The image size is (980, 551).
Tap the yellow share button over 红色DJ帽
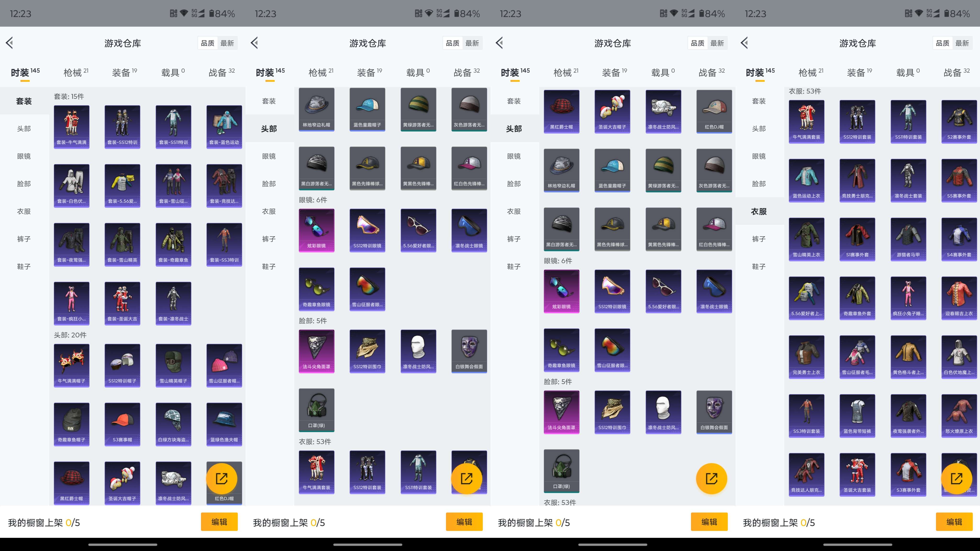point(222,478)
